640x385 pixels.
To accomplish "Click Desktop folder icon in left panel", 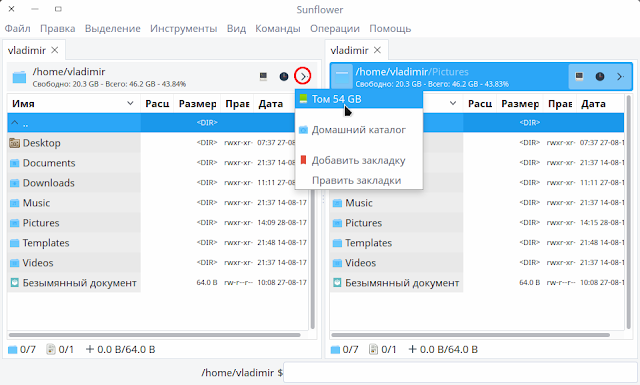I will click(14, 143).
